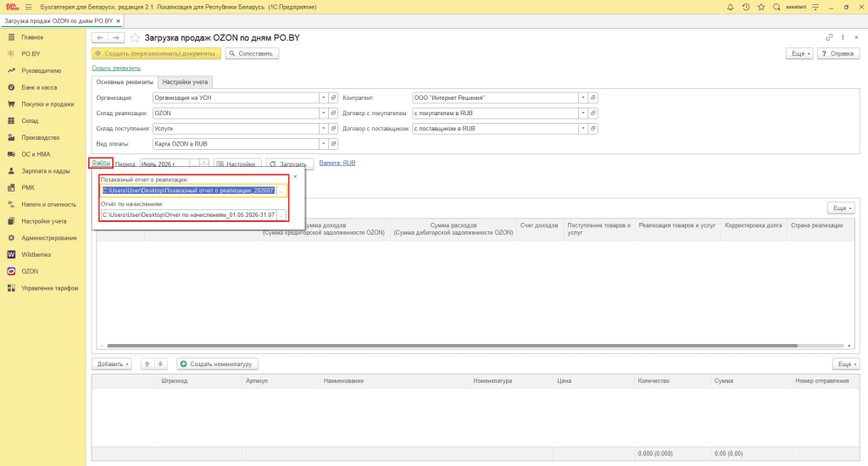Open favorites star in title bar
Image resolution: width=868 pixels, height=466 pixels.
761,7
